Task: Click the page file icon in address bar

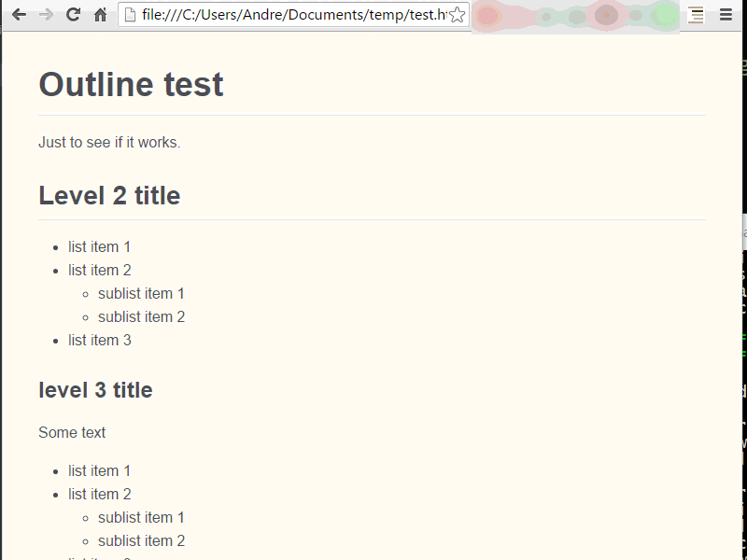Action: point(130,15)
